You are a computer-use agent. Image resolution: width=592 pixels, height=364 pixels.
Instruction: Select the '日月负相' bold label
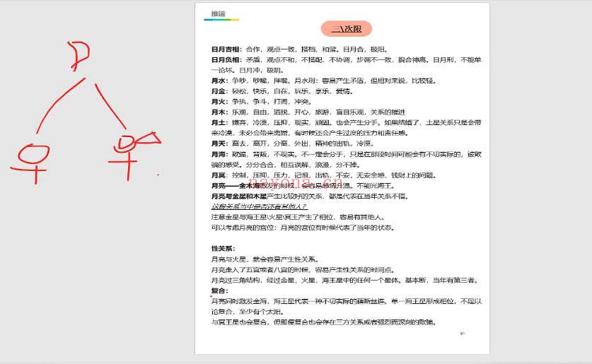pyautogui.click(x=225, y=60)
